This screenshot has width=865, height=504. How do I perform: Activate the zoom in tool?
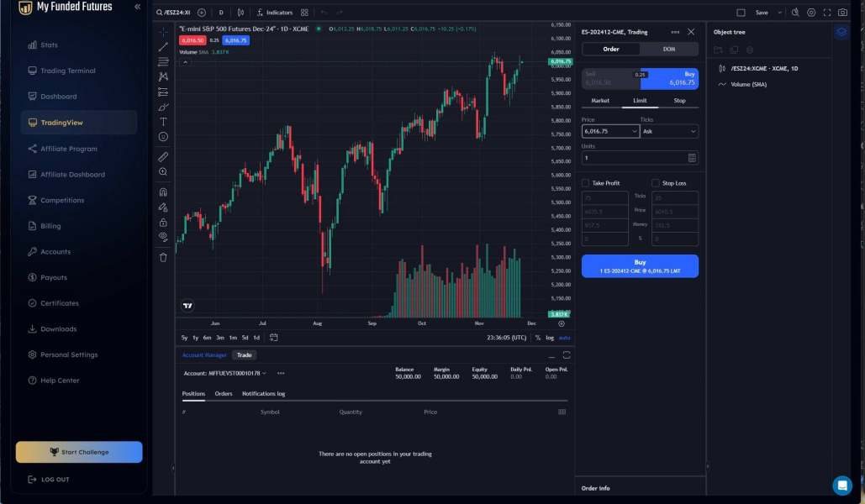tap(163, 172)
